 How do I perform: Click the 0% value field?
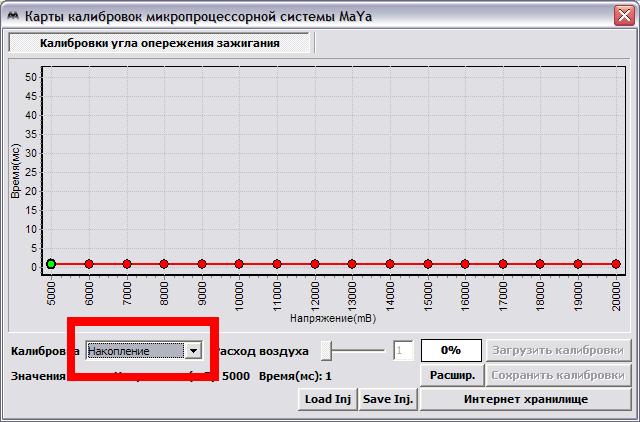click(450, 351)
